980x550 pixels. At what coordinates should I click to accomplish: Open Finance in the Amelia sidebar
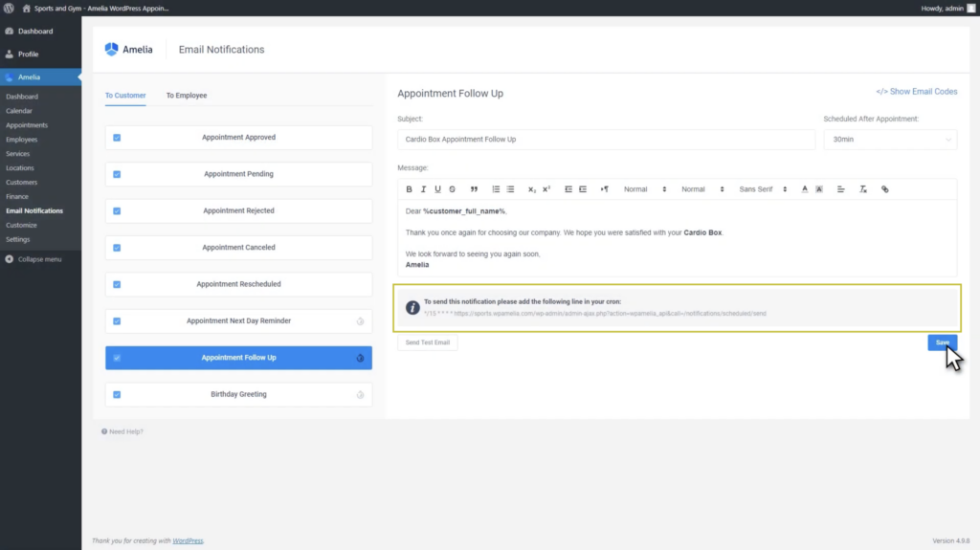click(x=17, y=196)
